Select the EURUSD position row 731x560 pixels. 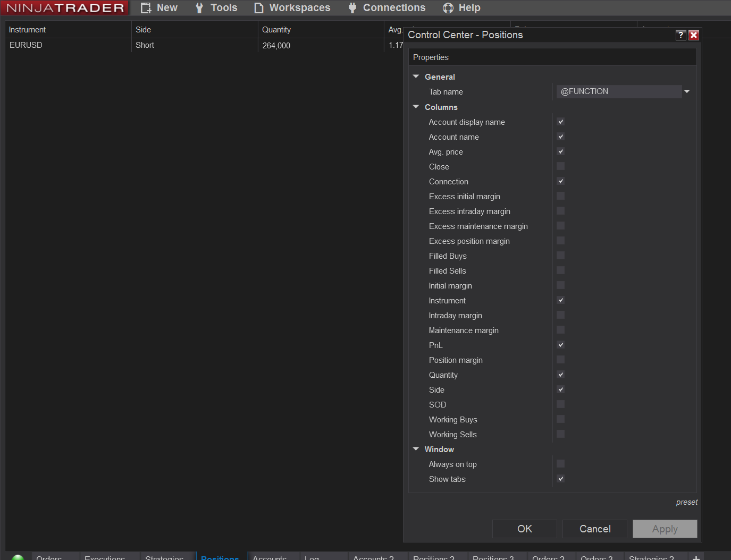point(204,45)
